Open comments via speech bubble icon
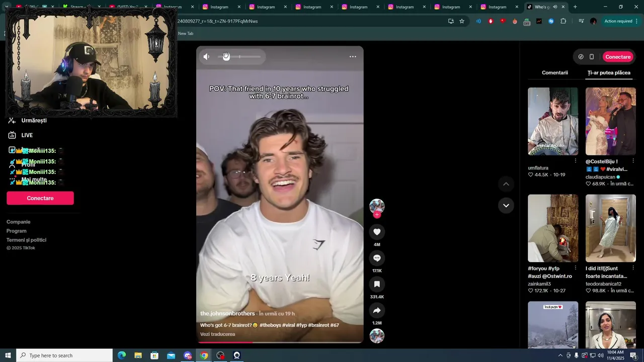 coord(377,258)
